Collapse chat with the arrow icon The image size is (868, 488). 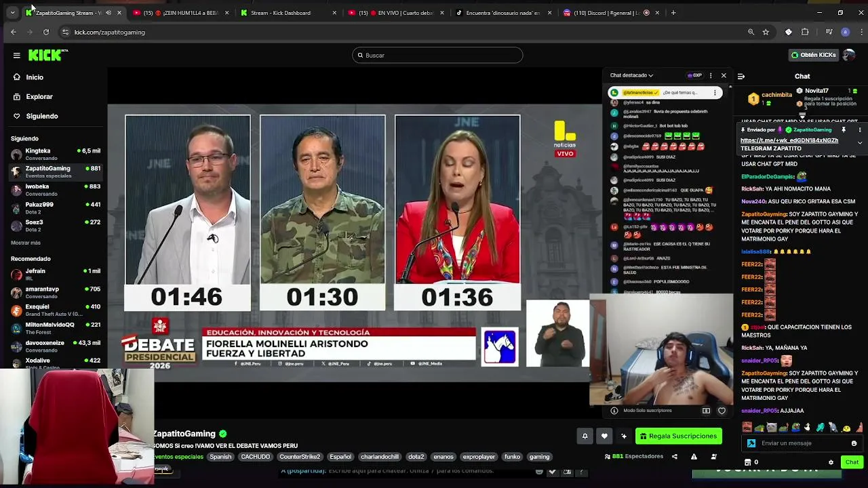click(741, 77)
